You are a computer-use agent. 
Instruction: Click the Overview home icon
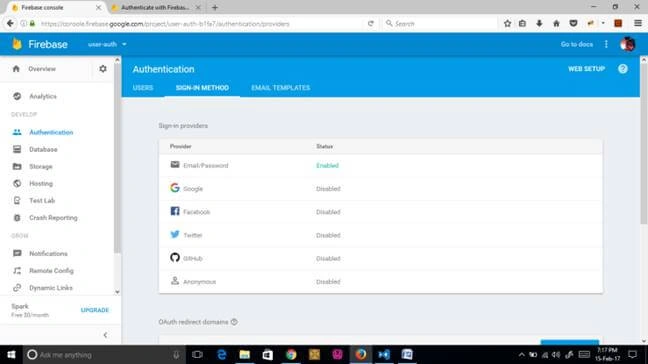coord(16,69)
